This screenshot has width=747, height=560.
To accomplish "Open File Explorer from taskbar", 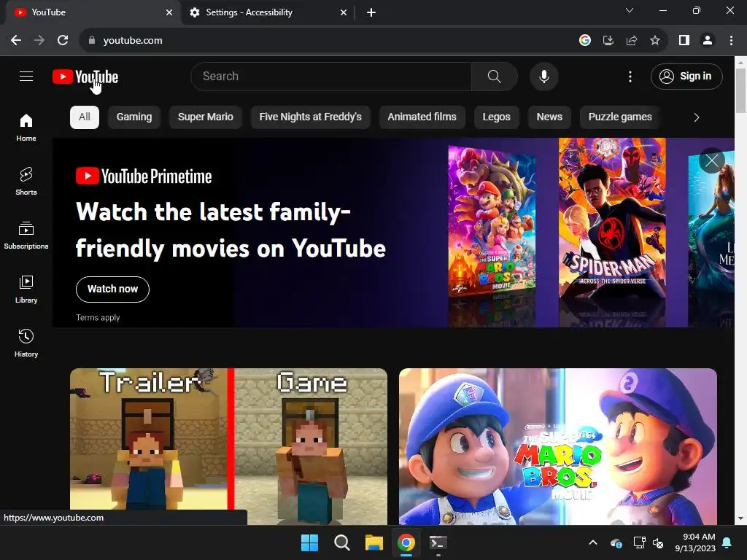I will 374,542.
